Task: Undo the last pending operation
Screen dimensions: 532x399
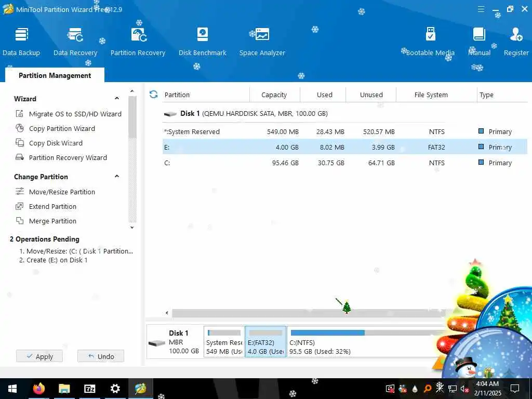Action: coord(101,356)
